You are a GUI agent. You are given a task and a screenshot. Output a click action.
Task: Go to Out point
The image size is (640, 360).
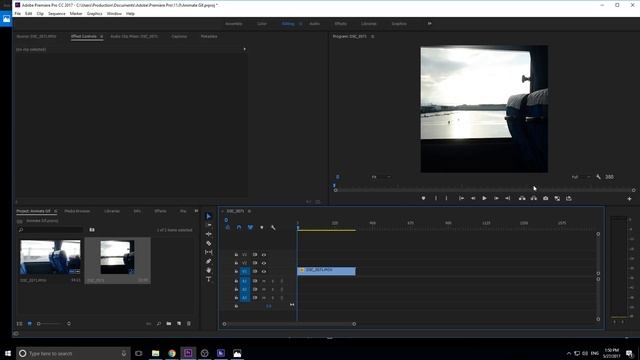coord(507,198)
